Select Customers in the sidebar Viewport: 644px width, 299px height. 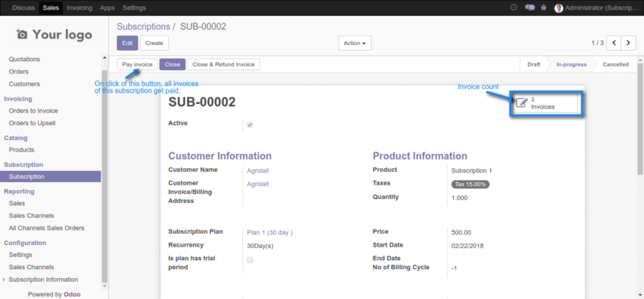(x=24, y=84)
